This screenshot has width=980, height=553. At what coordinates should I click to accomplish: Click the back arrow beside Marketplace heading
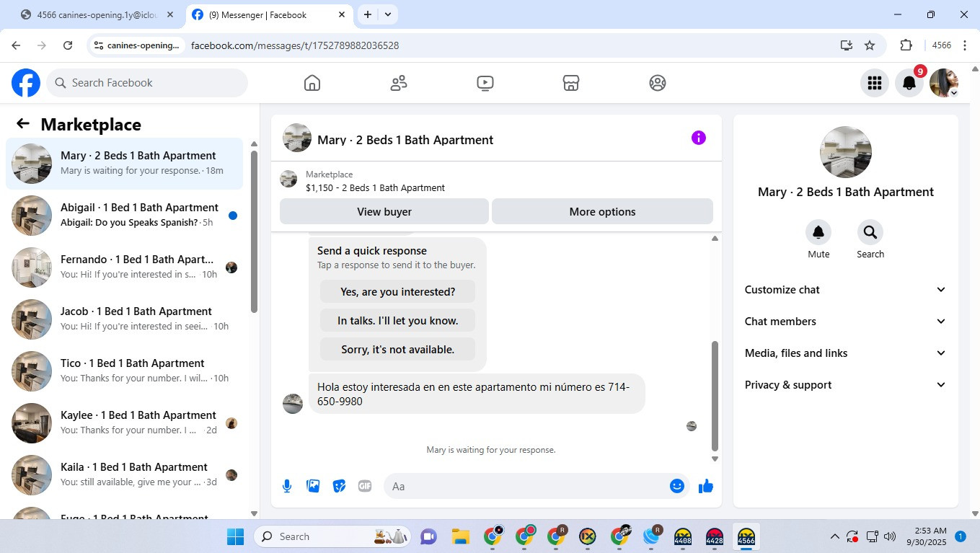tap(23, 124)
